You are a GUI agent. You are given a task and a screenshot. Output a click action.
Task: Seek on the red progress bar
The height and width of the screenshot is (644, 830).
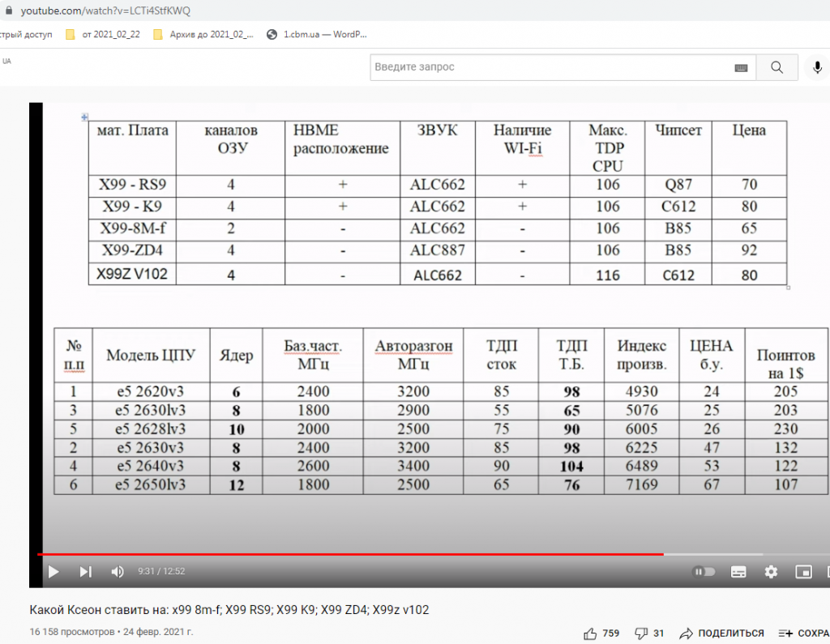click(350, 554)
